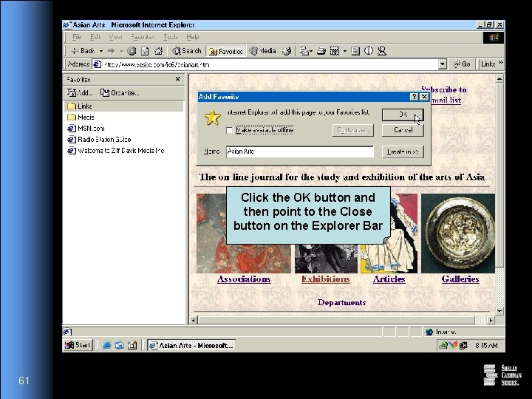Click Show Desktop Quick Launch icon
This screenshot has height=399, width=532.
click(132, 345)
